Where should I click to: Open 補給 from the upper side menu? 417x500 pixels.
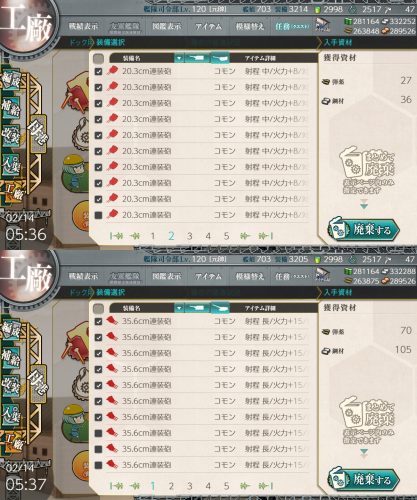coord(11,108)
